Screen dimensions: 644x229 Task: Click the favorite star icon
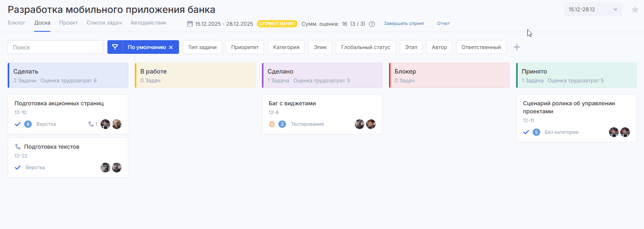(x=635, y=10)
